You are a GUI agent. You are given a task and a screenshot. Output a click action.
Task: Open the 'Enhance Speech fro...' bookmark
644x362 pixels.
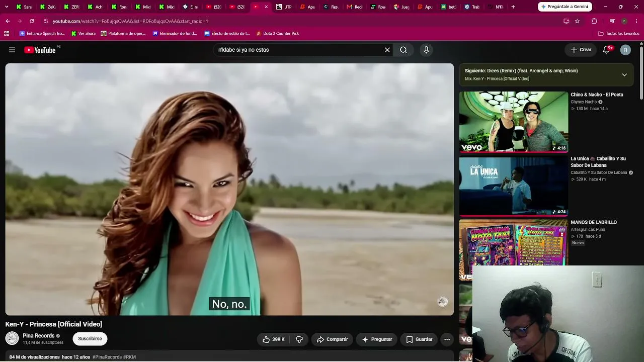point(42,34)
